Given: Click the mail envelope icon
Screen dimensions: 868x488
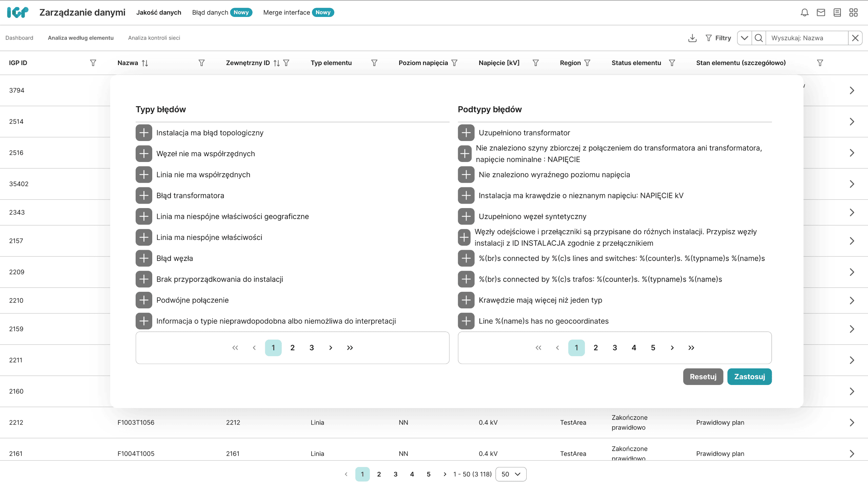Looking at the screenshot, I should click(821, 13).
